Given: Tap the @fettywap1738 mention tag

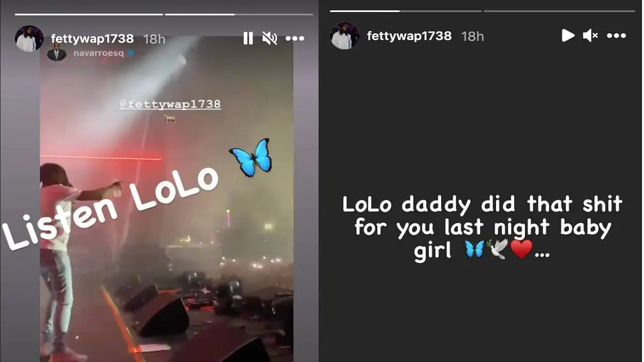Looking at the screenshot, I should pyautogui.click(x=170, y=104).
